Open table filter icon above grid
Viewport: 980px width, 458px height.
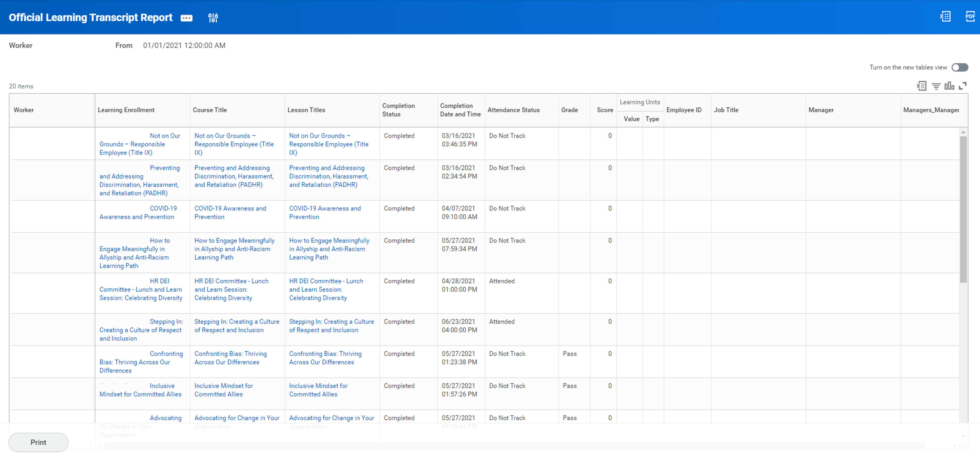click(x=936, y=86)
